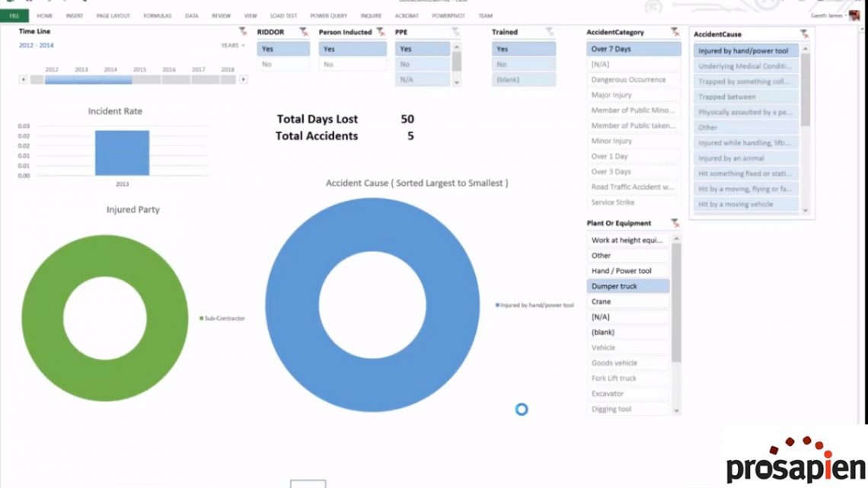Image resolution: width=868 pixels, height=488 pixels.
Task: Click the PPE slicer scroll-down arrow
Action: (x=457, y=81)
